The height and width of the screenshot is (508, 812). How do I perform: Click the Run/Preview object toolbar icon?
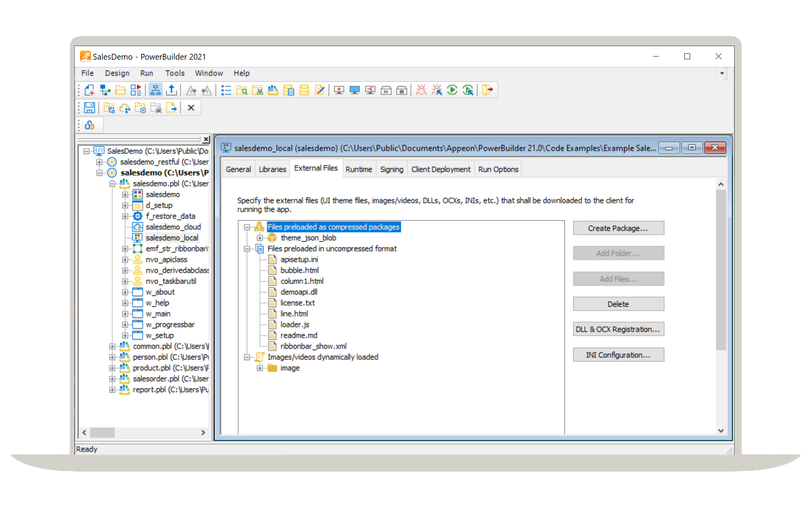click(136, 90)
